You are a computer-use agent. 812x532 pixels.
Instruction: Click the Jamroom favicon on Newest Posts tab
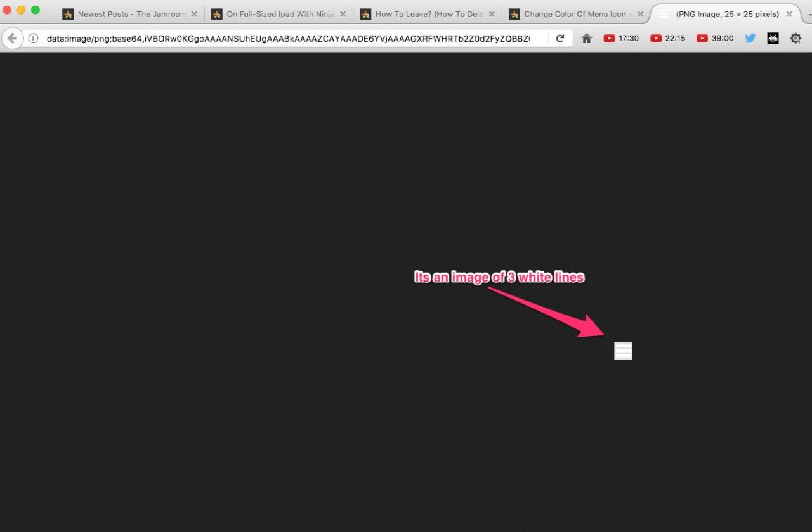(68, 14)
